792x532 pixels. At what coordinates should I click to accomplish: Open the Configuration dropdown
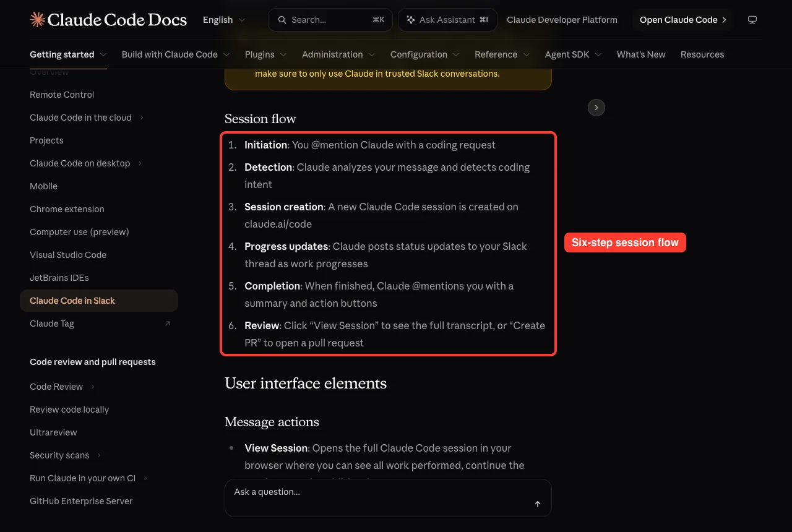[x=425, y=54]
